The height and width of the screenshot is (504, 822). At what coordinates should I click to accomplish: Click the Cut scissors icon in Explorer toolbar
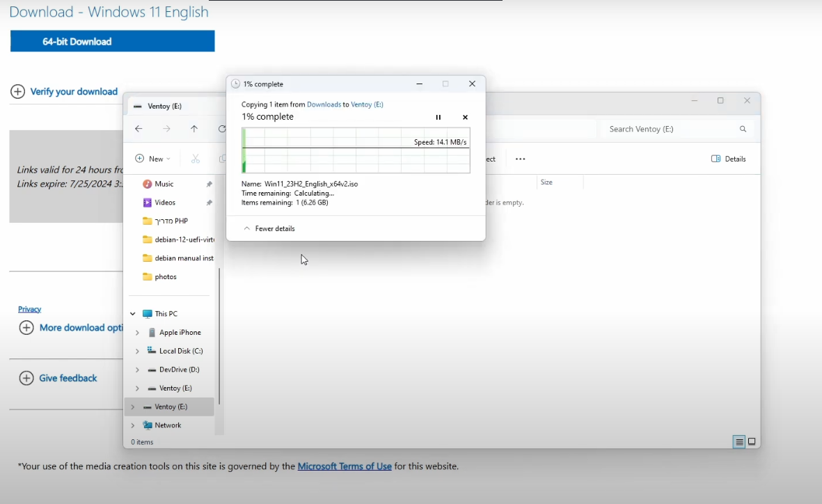pyautogui.click(x=196, y=159)
